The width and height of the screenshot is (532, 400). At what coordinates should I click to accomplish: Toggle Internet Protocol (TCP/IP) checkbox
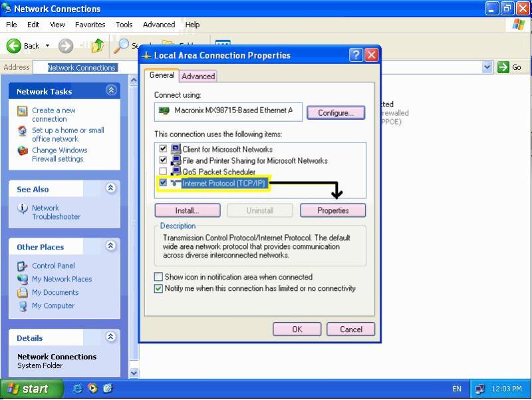(x=163, y=182)
